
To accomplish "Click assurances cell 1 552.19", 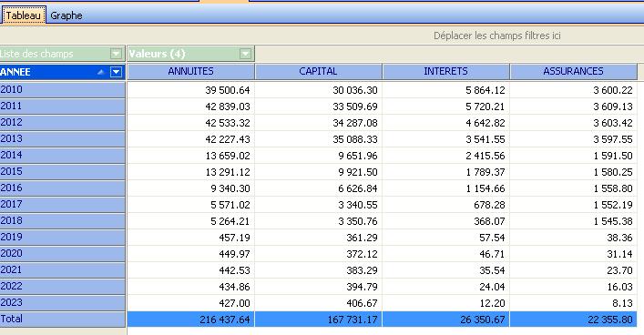I will click(573, 205).
